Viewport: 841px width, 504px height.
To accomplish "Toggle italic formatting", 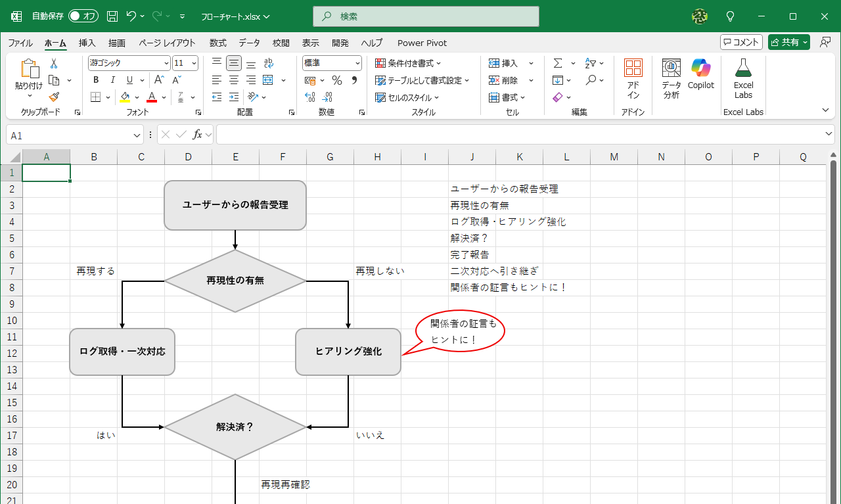I will (x=112, y=80).
